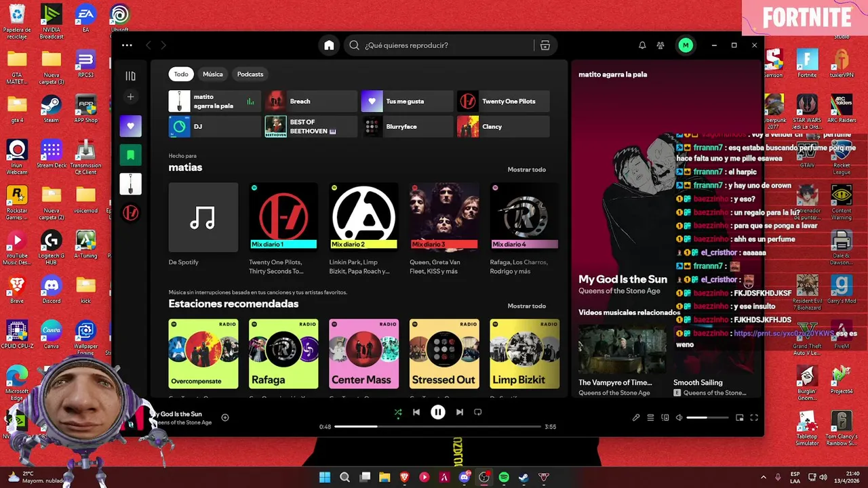
Task: Open Limp Bizkit radio station
Action: [x=525, y=354]
